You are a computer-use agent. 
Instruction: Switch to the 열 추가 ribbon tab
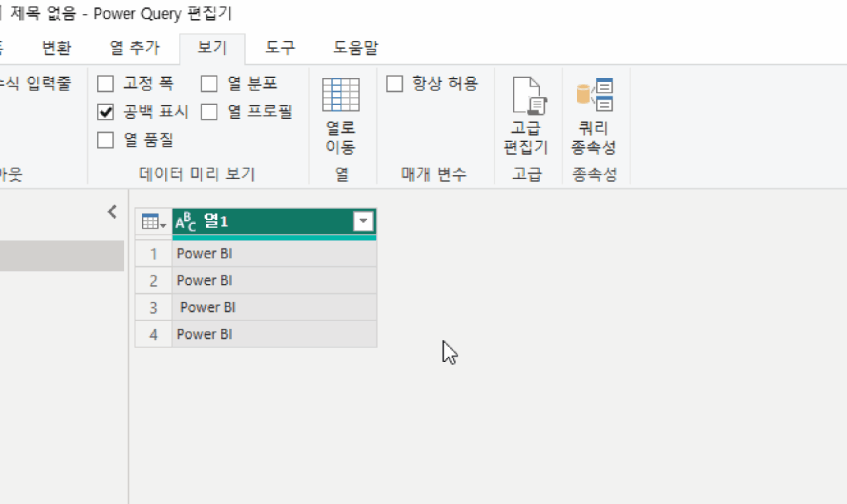135,48
